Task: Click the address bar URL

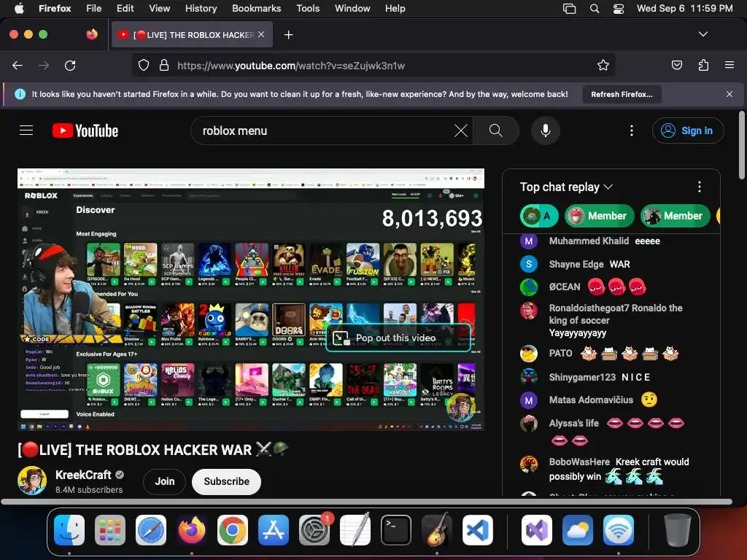Action: pyautogui.click(x=290, y=66)
